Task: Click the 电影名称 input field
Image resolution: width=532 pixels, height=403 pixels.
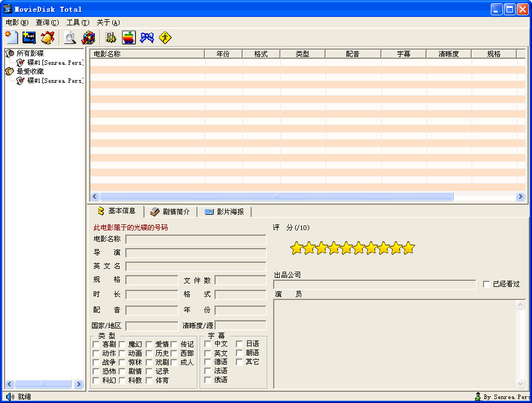Action: (196, 240)
